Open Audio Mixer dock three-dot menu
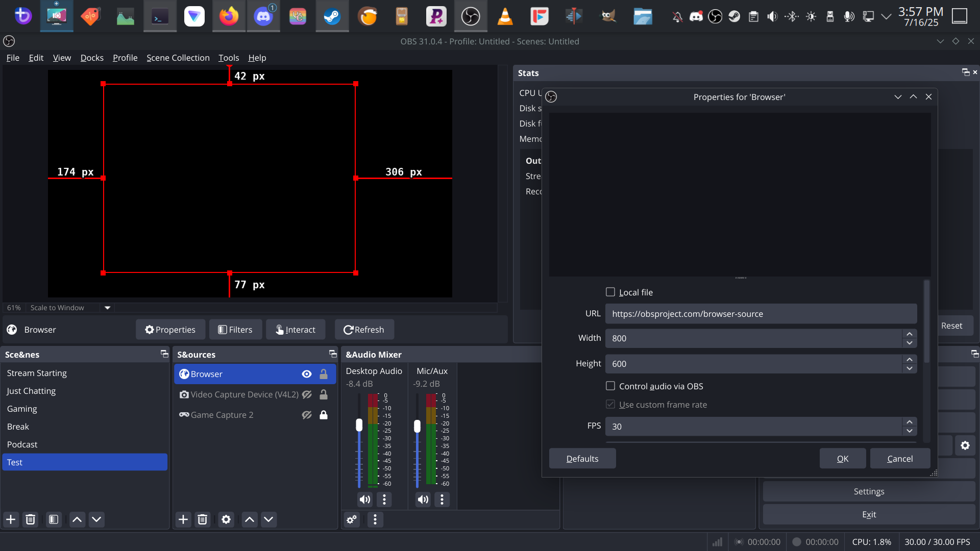Screen dimensions: 980x551 tap(375, 519)
